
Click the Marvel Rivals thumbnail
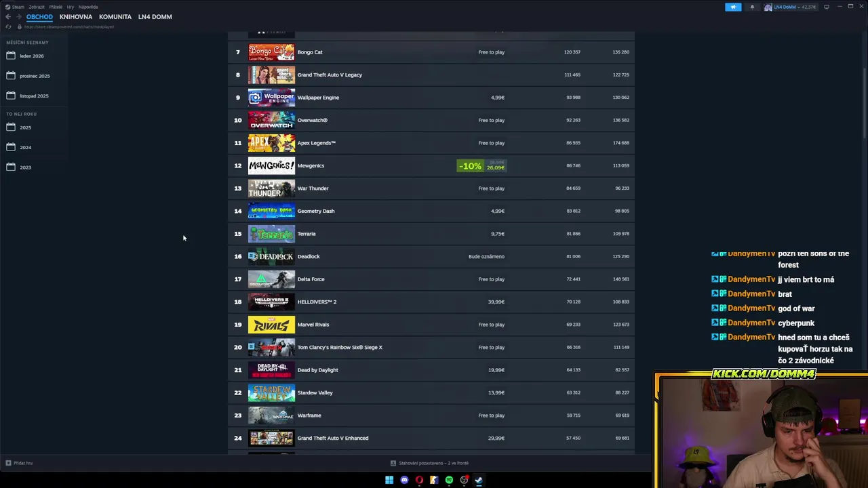[271, 325]
